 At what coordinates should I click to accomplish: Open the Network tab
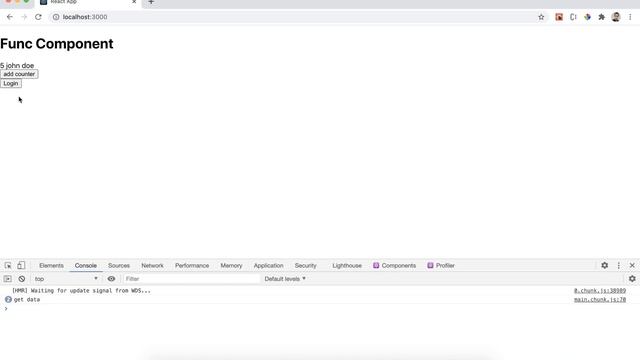(152, 265)
